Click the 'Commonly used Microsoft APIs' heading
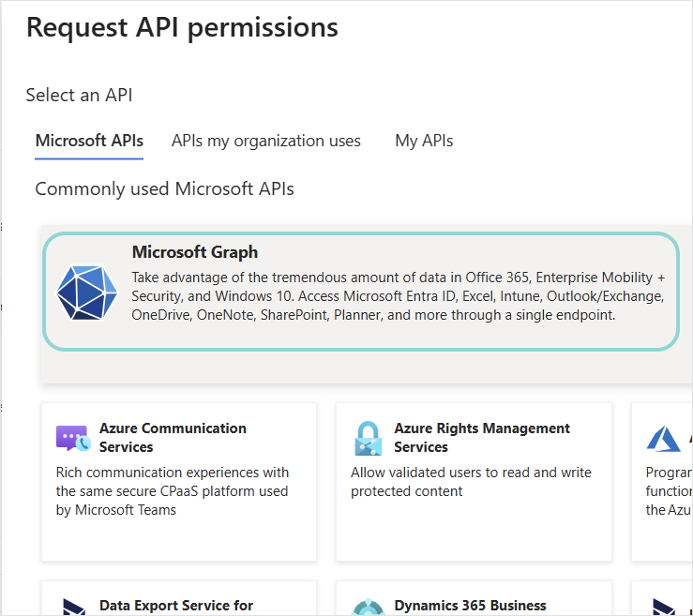Viewport: 693px width, 616px height. (164, 188)
